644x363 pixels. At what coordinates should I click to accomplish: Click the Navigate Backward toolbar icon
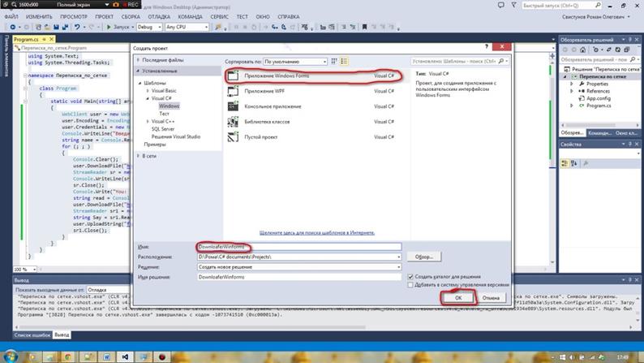13,27
